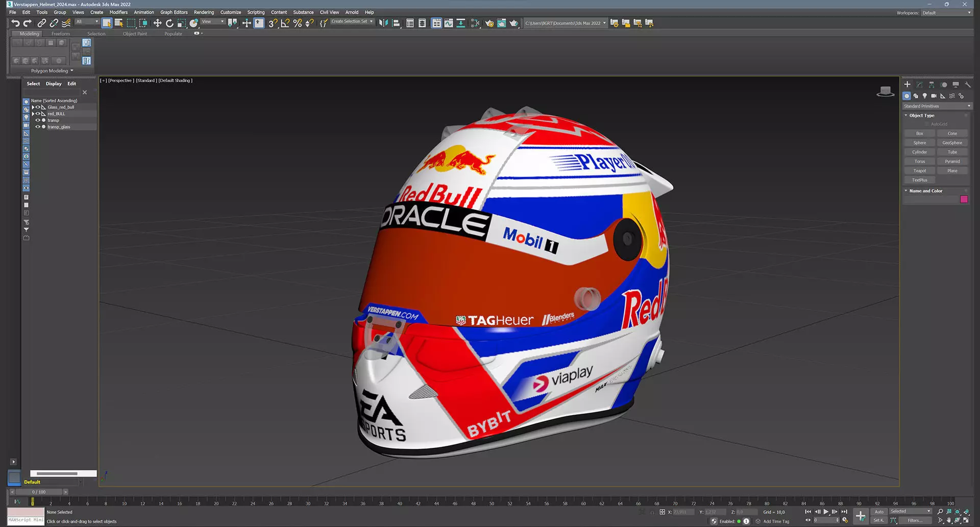Image resolution: width=980 pixels, height=527 pixels.
Task: Open the Hierarchy panel tab icon
Action: click(932, 85)
